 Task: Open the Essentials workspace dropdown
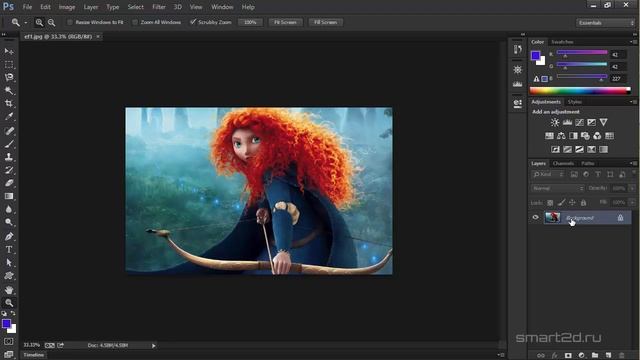605,22
